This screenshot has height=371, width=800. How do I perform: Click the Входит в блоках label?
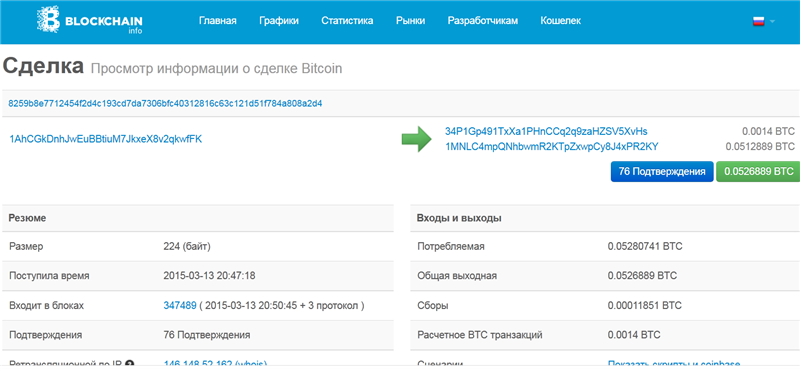click(46, 306)
